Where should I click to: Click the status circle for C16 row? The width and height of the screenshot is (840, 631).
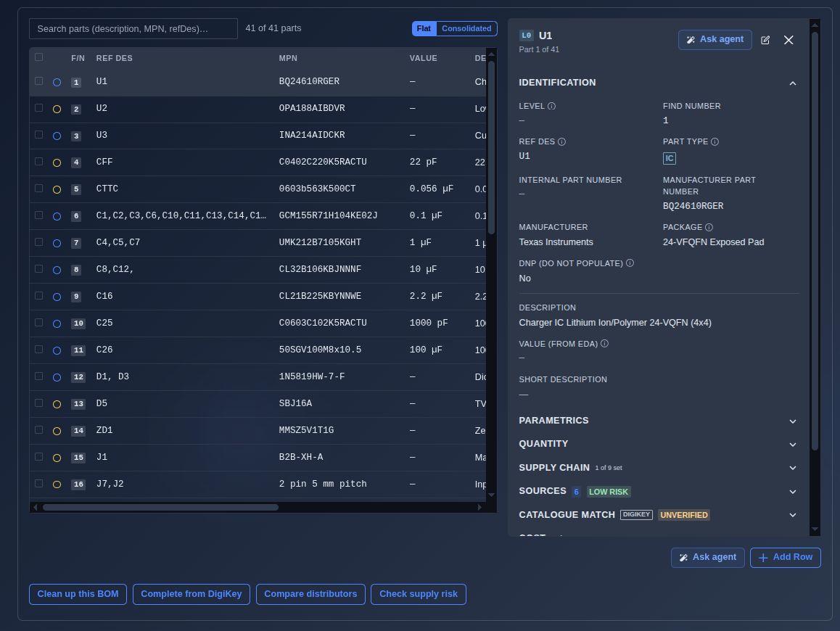coord(57,297)
